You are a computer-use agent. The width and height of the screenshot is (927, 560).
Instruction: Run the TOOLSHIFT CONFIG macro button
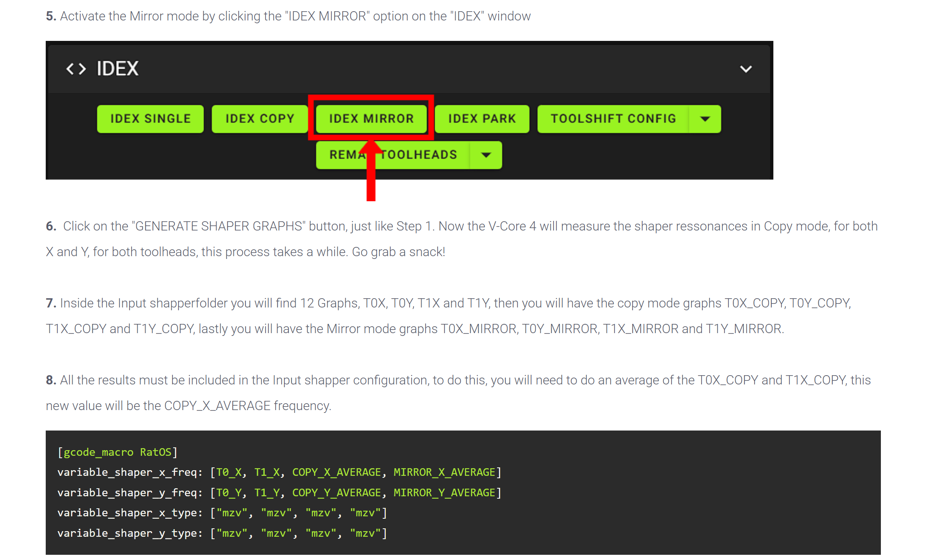[x=613, y=119]
